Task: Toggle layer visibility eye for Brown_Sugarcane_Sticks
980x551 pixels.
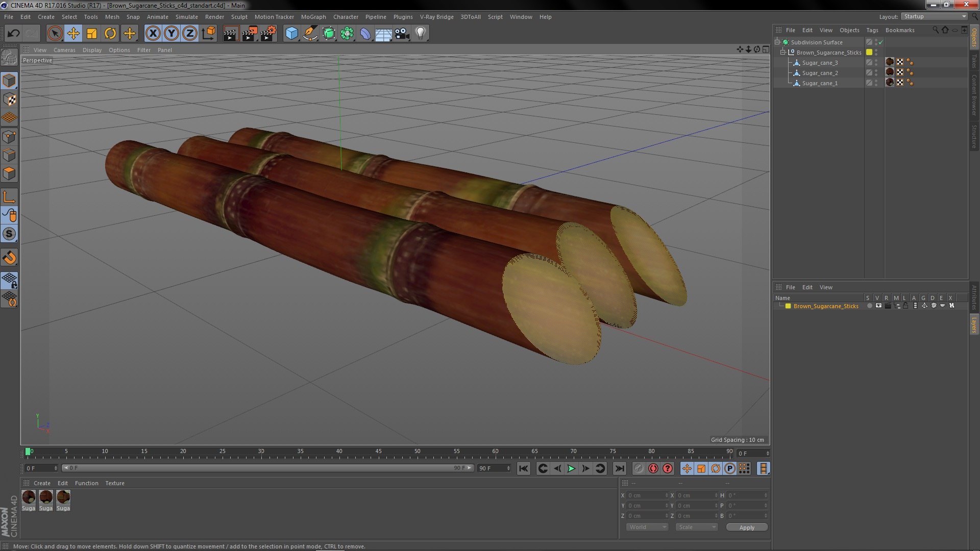Action: (878, 306)
